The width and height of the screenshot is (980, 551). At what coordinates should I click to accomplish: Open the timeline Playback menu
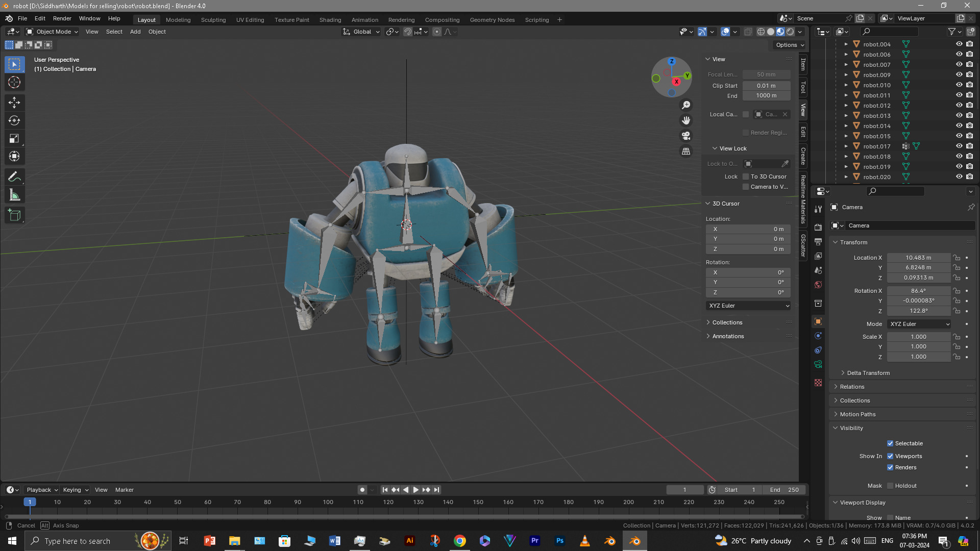click(x=42, y=490)
